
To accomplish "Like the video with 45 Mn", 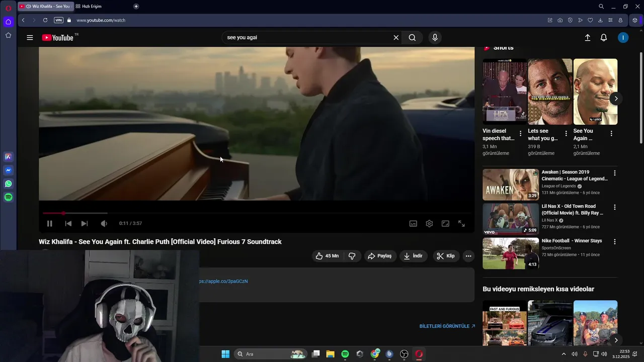I will [327, 256].
